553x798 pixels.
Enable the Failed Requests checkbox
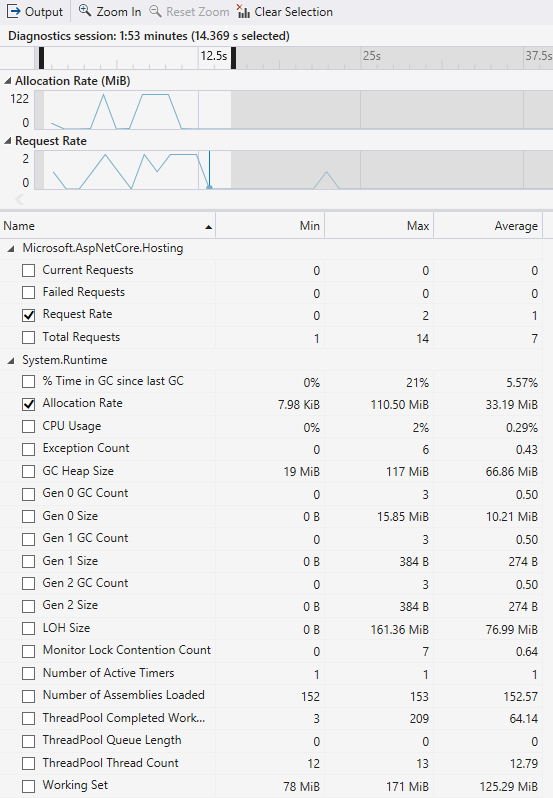[x=28, y=292]
